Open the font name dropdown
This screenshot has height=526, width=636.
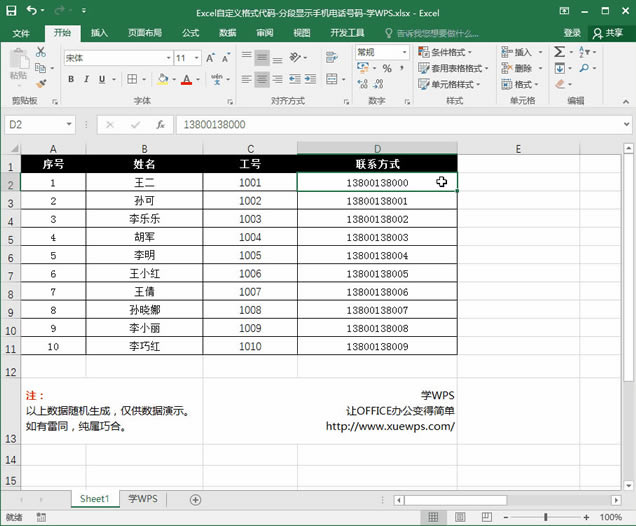pos(166,58)
